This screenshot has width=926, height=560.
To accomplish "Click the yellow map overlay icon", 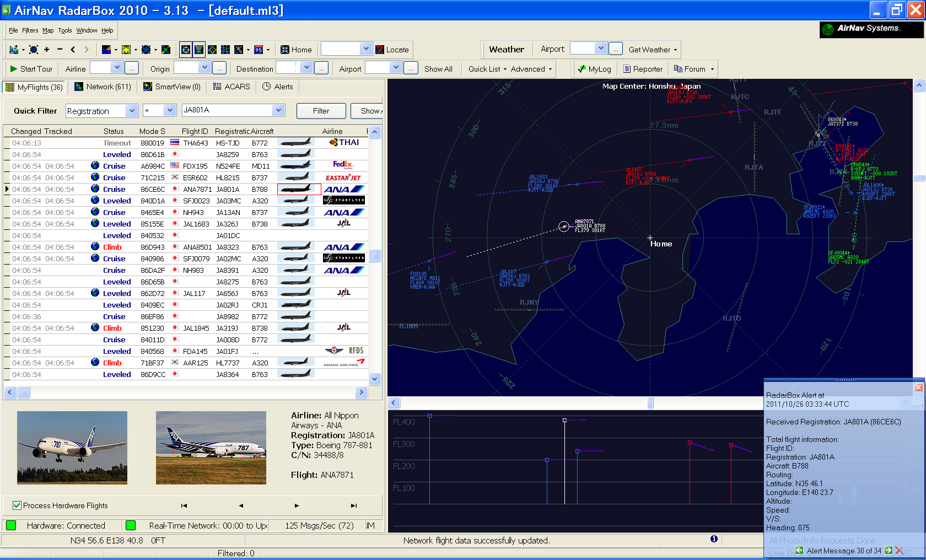I will click(126, 50).
